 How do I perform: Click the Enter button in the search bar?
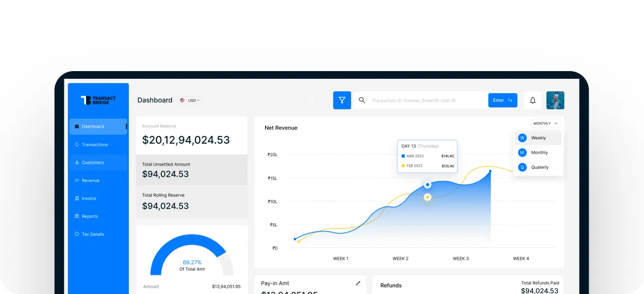pyautogui.click(x=503, y=100)
